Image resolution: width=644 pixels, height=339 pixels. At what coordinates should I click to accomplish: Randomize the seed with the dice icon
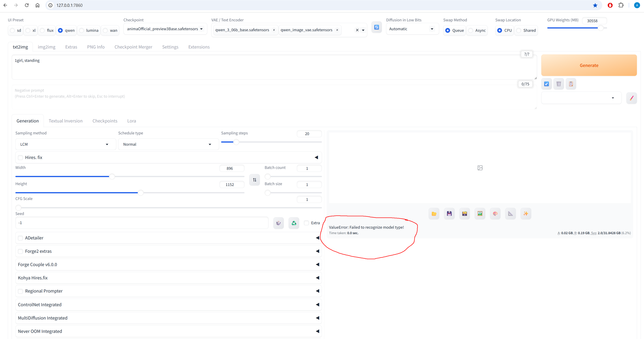(279, 223)
